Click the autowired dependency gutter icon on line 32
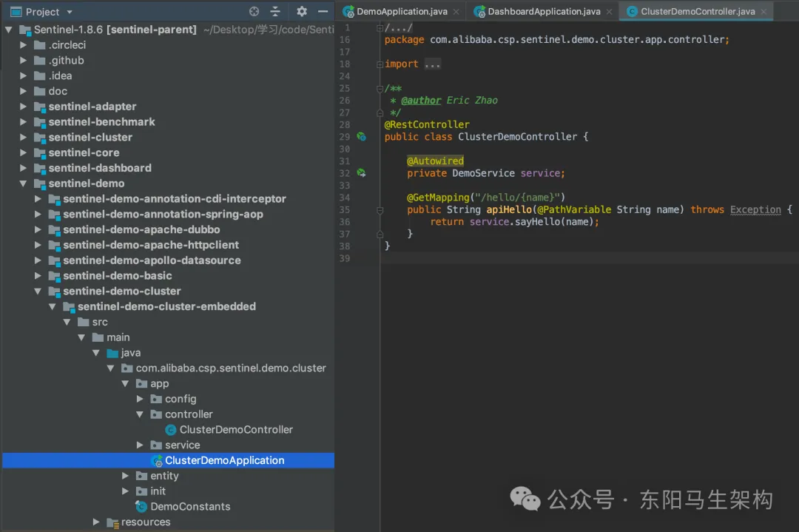 point(361,173)
